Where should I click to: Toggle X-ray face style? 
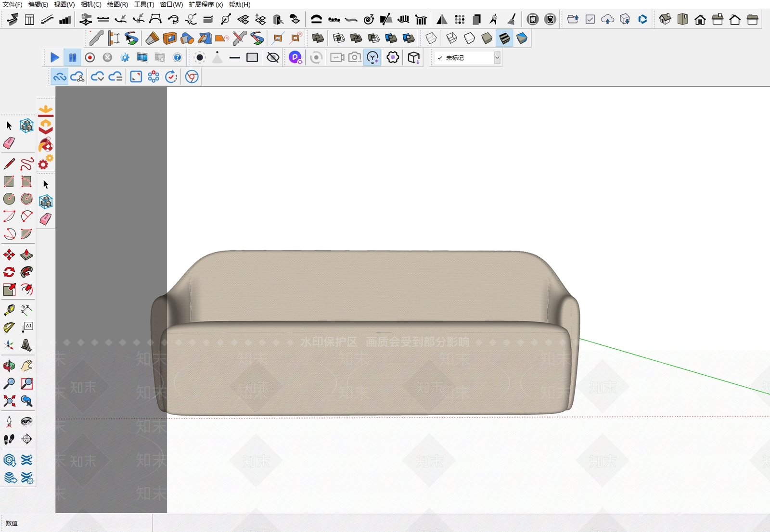point(431,38)
